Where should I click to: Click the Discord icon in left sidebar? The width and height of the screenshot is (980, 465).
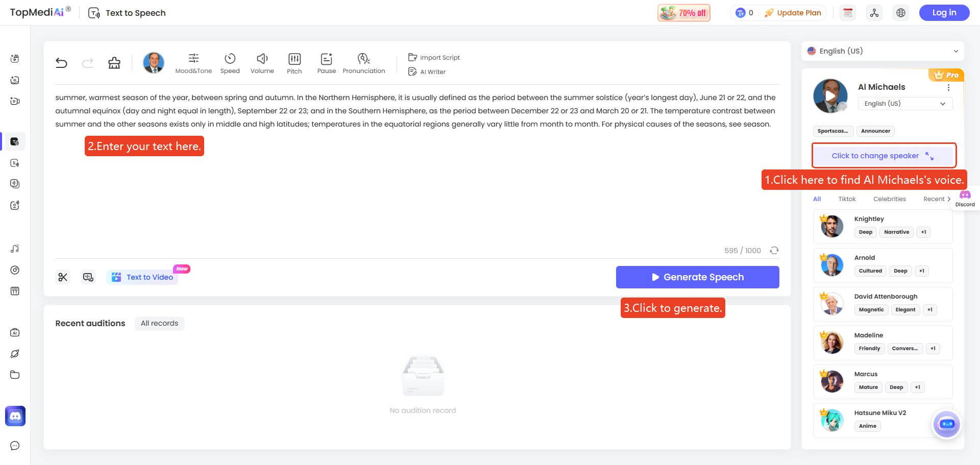(x=15, y=416)
